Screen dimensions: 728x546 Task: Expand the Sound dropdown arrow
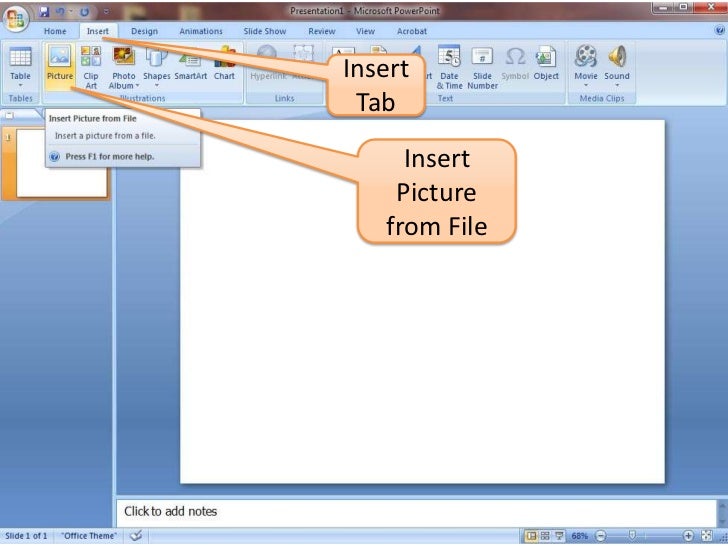[x=617, y=85]
